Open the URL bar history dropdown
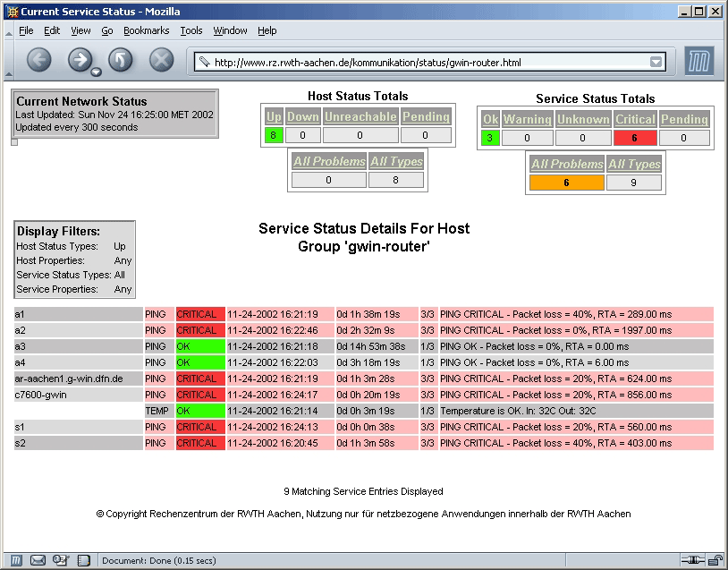 tap(656, 62)
